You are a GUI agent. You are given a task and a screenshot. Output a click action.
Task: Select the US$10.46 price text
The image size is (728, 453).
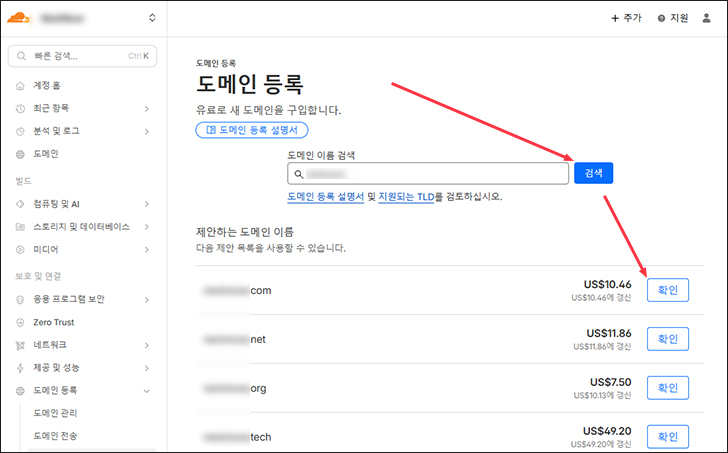coord(607,284)
